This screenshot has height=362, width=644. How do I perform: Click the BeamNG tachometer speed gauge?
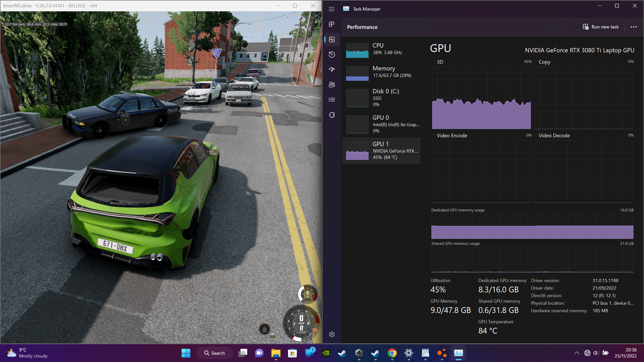pos(301,323)
